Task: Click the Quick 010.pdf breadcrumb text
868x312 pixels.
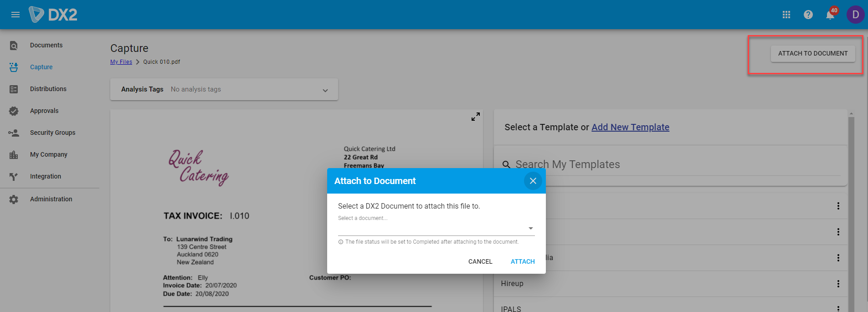Action: (162, 62)
